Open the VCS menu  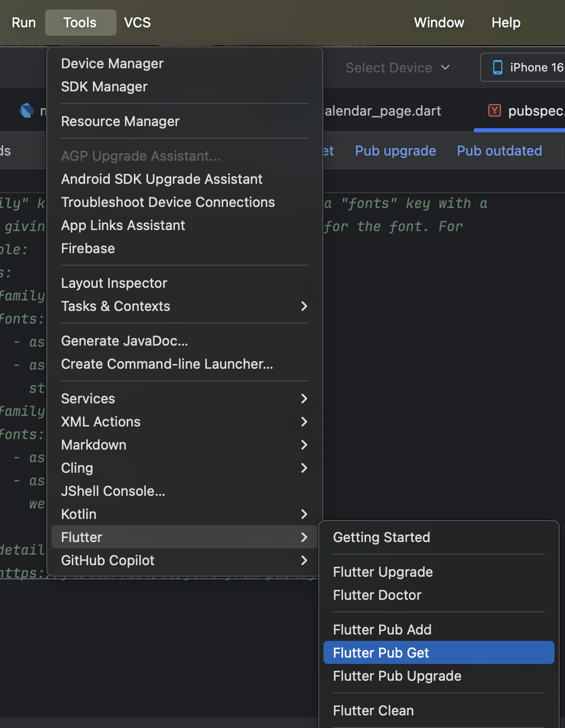click(x=137, y=23)
